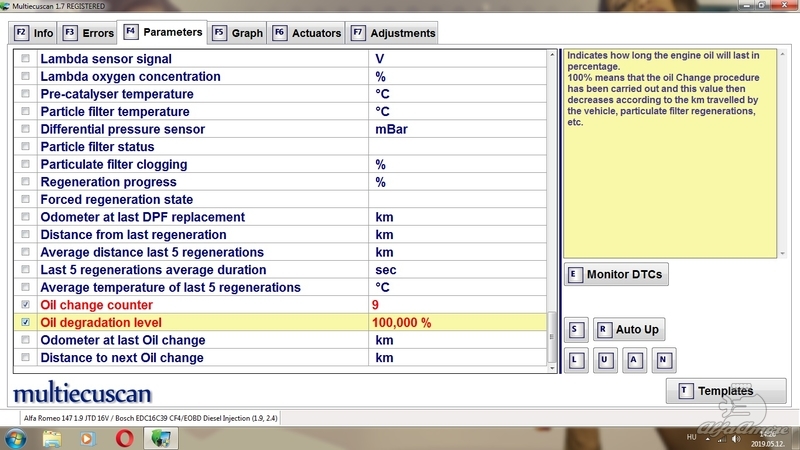Click parameter list scroll down arrow
Screen dimensions: 800x450
point(552,368)
